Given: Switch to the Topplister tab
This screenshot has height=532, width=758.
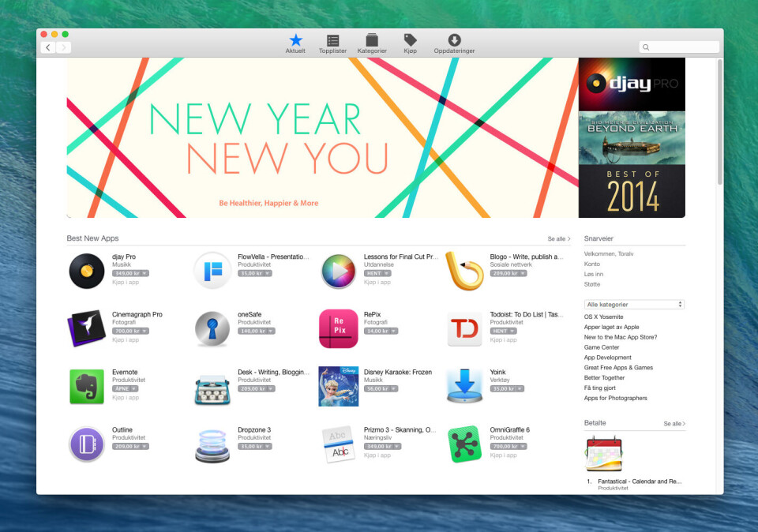Looking at the screenshot, I should click(x=332, y=43).
